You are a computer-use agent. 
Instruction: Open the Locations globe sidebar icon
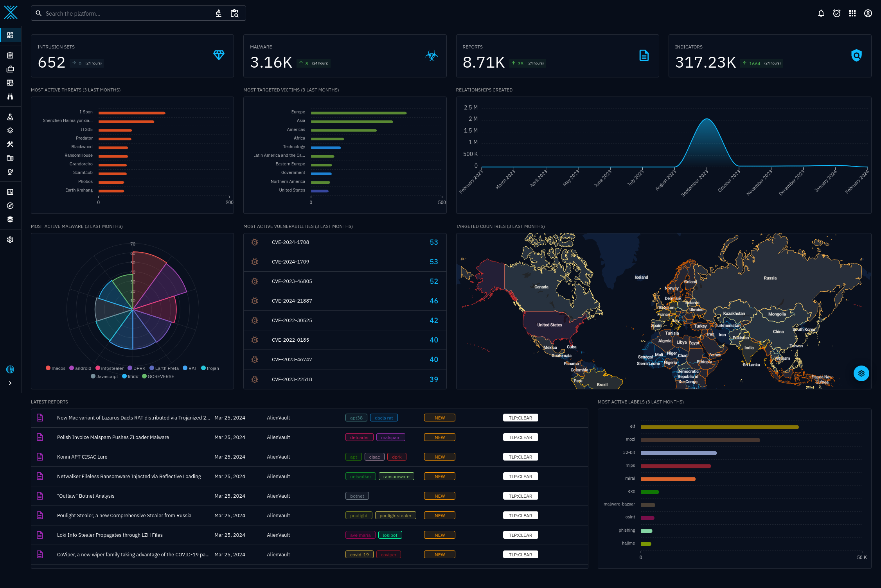coord(10,172)
